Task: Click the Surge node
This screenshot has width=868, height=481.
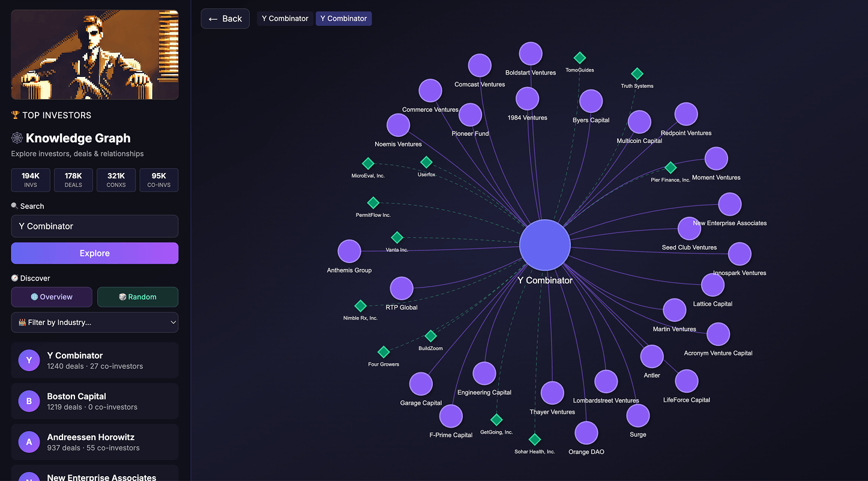Action: (x=638, y=416)
